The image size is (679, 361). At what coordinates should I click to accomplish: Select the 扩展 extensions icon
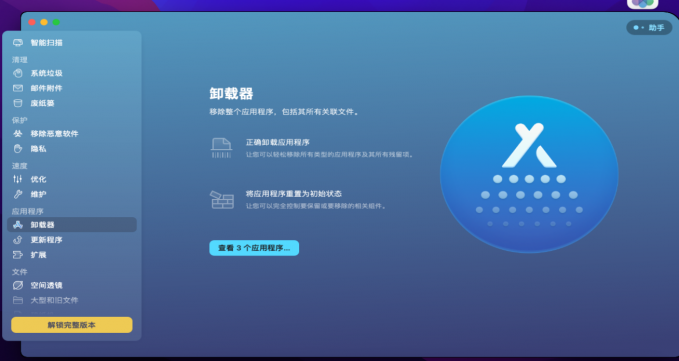click(18, 255)
